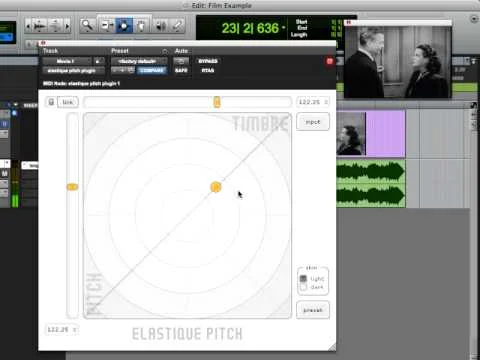Image resolution: width=480 pixels, height=360 pixels.
Task: Click the vertical pitch slider orange handle
Action: [x=72, y=187]
